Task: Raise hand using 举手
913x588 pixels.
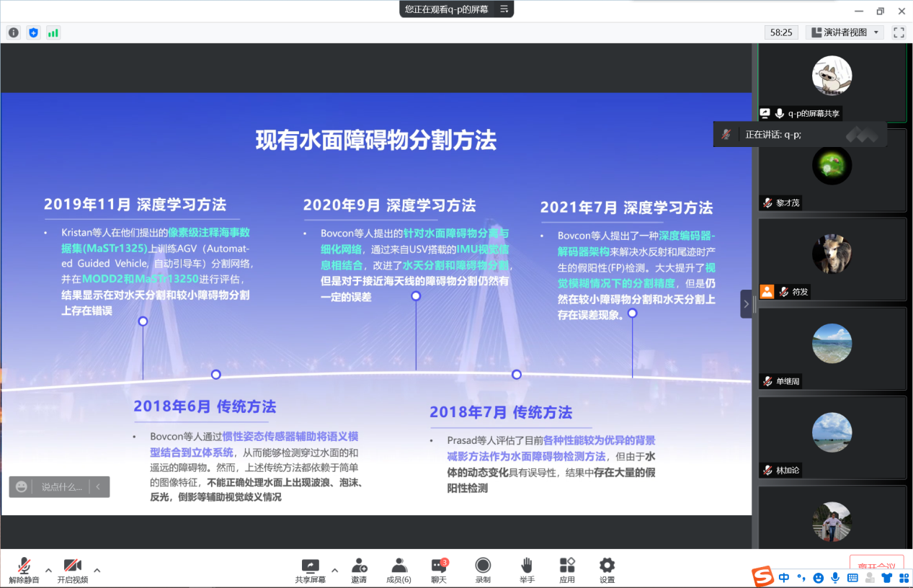Action: click(x=527, y=570)
